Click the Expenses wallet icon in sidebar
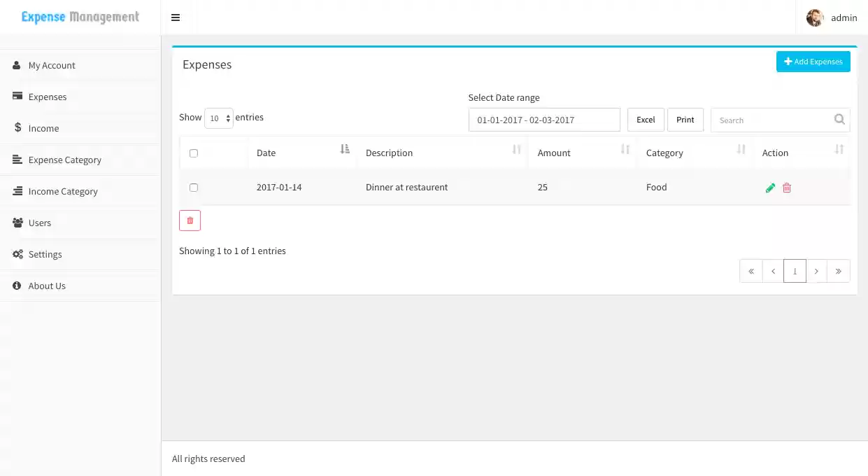The width and height of the screenshot is (868, 476). (x=17, y=97)
